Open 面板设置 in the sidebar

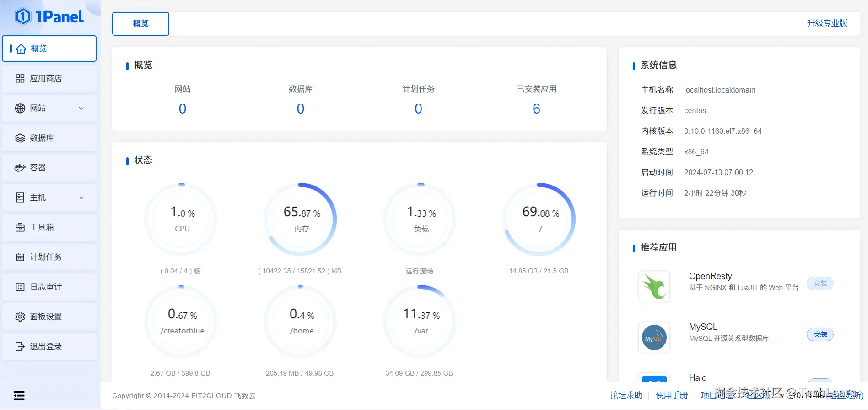[x=49, y=317]
